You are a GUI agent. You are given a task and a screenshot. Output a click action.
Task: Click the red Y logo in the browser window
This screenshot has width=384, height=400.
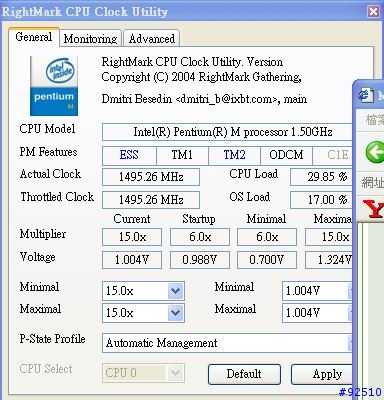[373, 209]
